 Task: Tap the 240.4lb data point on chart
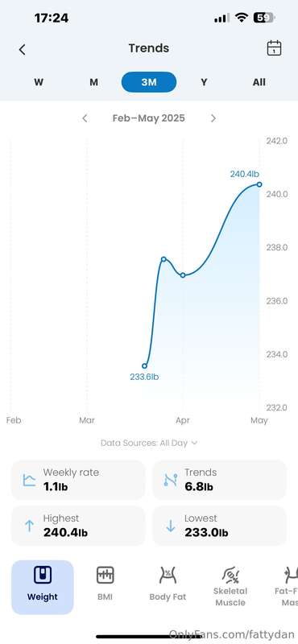click(x=259, y=184)
